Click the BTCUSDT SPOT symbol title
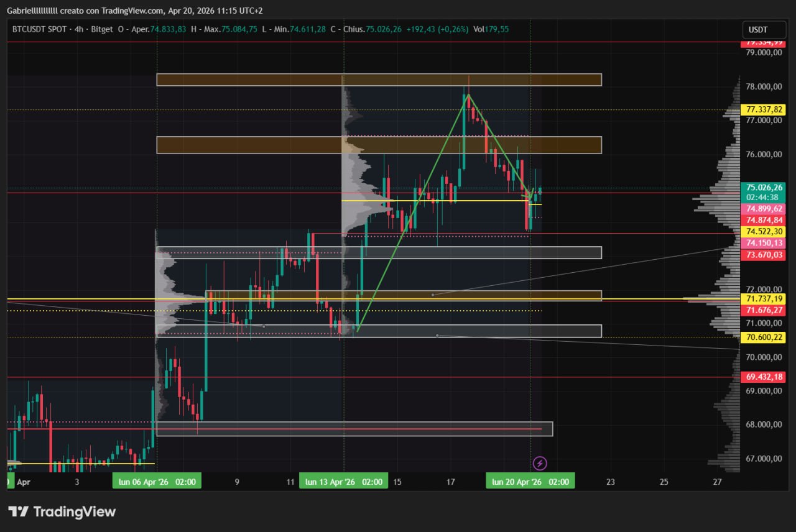The image size is (796, 532). pyautogui.click(x=40, y=29)
